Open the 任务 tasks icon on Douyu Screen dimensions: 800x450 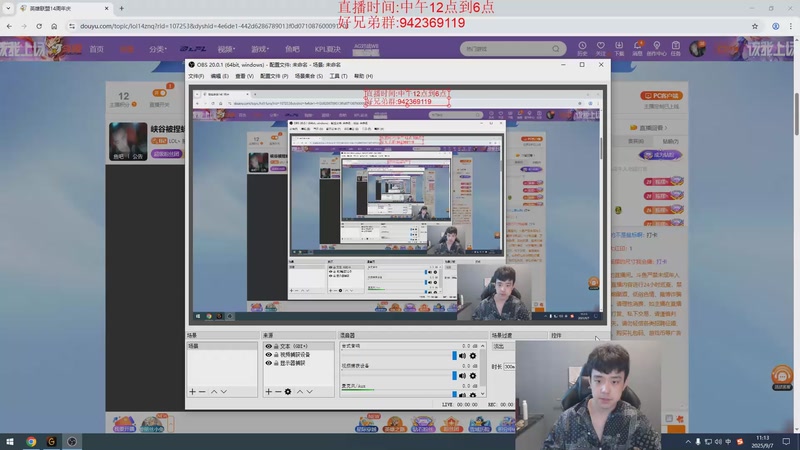[676, 48]
